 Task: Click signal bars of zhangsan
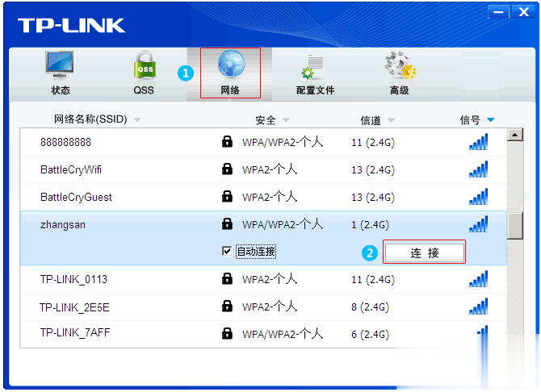pos(479,223)
